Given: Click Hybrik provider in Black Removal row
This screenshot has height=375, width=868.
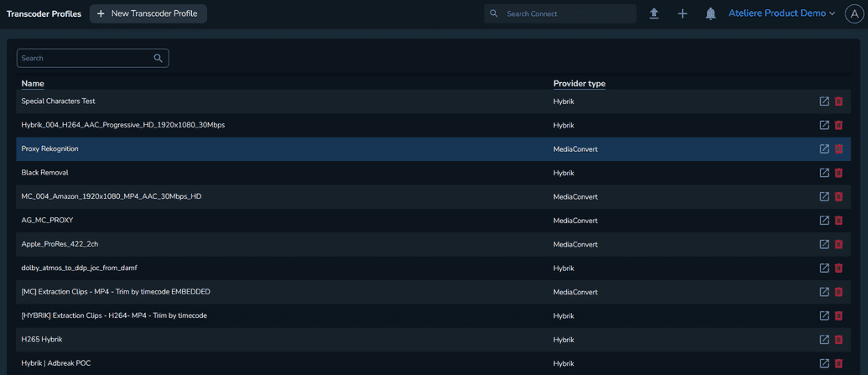Looking at the screenshot, I should tap(563, 173).
